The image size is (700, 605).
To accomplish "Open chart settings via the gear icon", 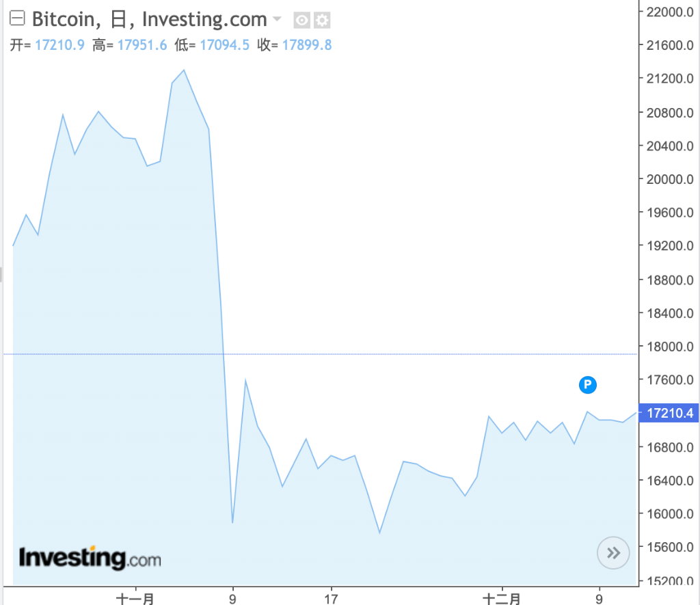I will point(321,20).
